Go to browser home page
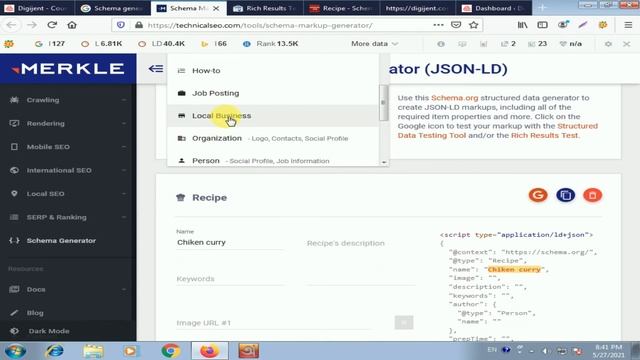 (72, 25)
